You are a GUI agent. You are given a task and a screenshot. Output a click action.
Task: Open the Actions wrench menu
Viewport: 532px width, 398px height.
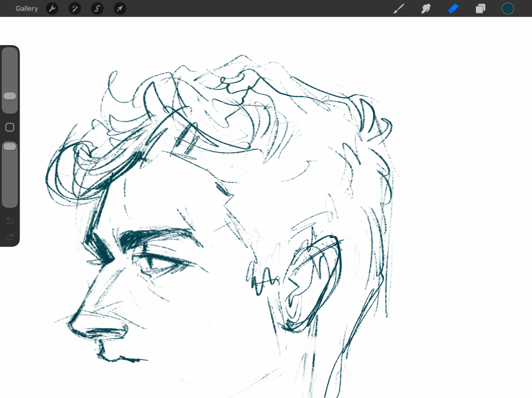pos(52,8)
